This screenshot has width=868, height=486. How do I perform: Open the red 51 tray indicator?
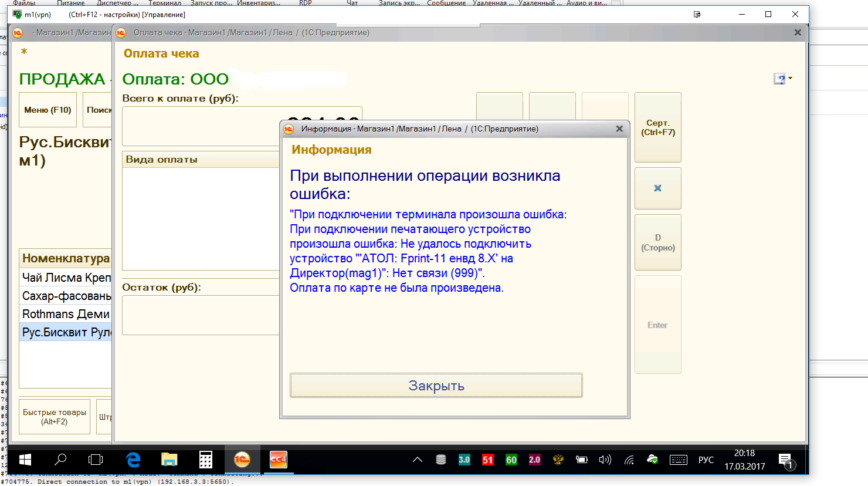(487, 460)
